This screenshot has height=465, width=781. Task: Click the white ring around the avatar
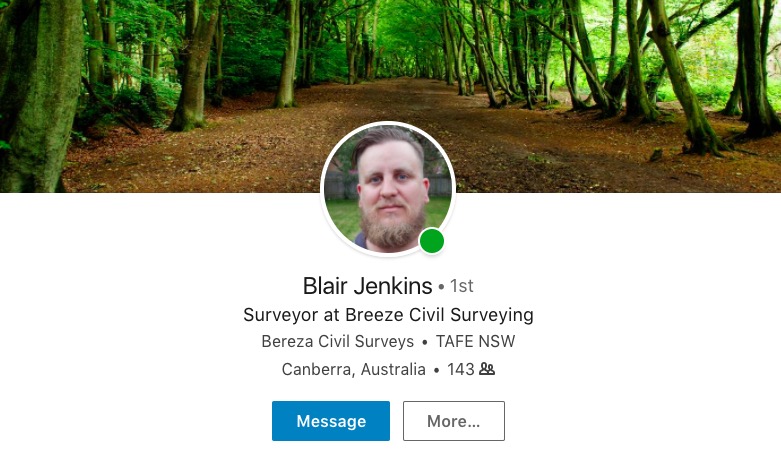click(x=388, y=122)
